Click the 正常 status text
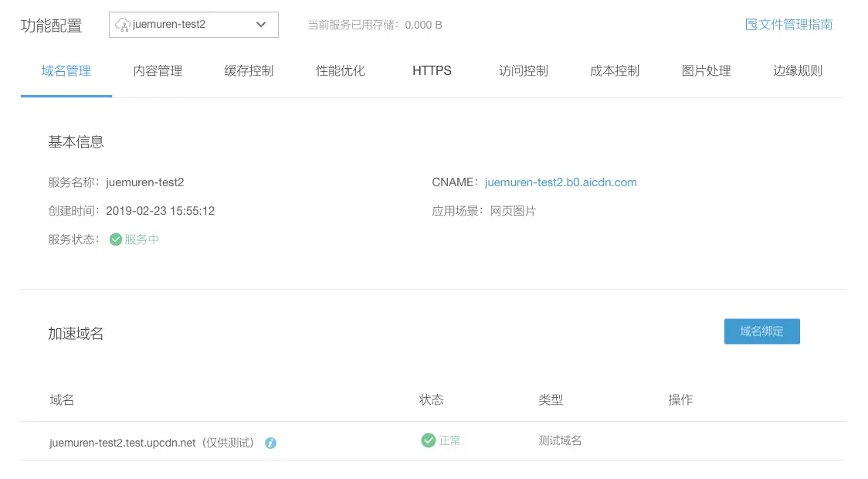 449,440
